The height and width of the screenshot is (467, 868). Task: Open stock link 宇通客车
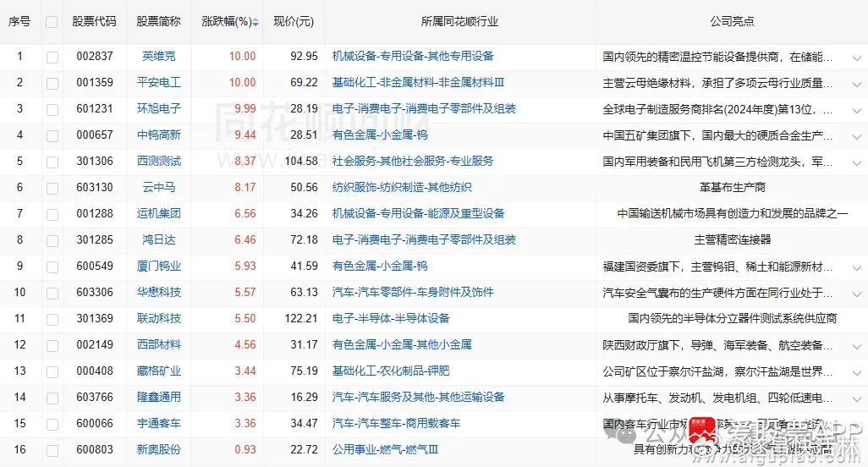[x=159, y=423]
